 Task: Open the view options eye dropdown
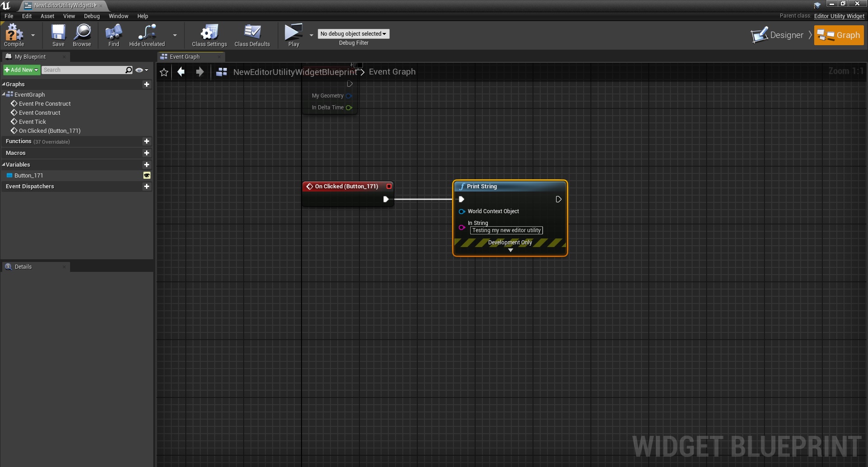click(142, 70)
